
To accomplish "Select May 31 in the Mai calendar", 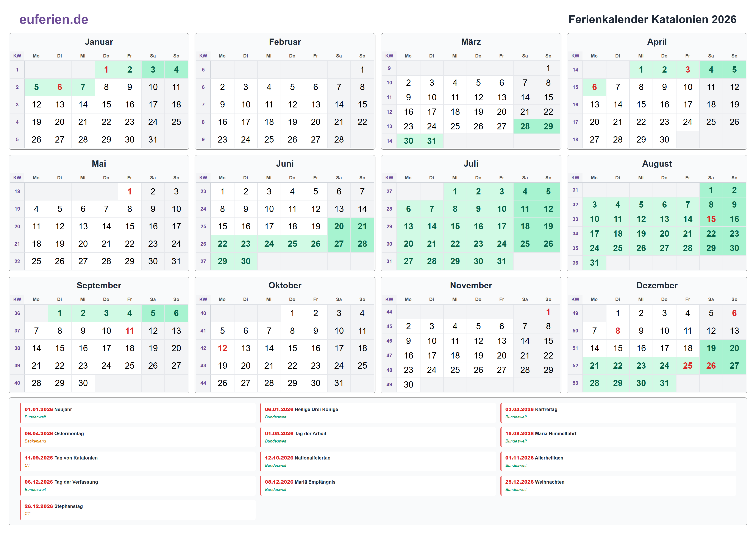I will [x=176, y=261].
